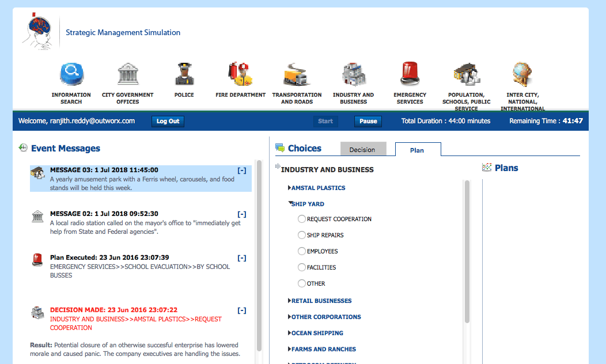606x364 pixels.
Task: Select the Fire Department icon
Action: point(240,74)
